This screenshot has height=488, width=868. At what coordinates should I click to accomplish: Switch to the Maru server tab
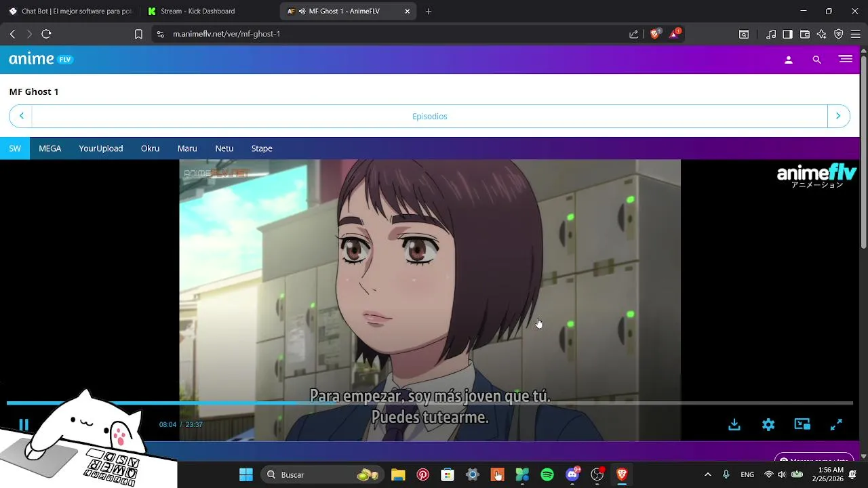pyautogui.click(x=187, y=148)
